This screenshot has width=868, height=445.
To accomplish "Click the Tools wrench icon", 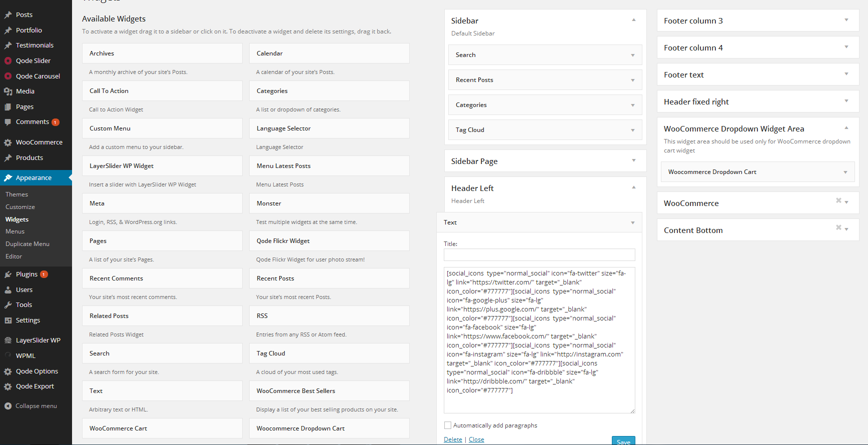I will [x=8, y=305].
